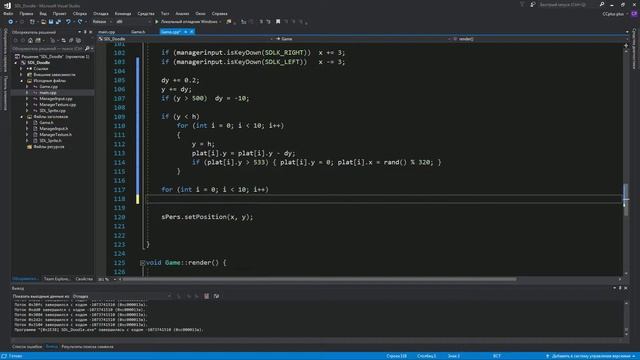The width and height of the screenshot is (640, 360).
Task: Open the render() member navigation dropdown
Action: coord(540,39)
